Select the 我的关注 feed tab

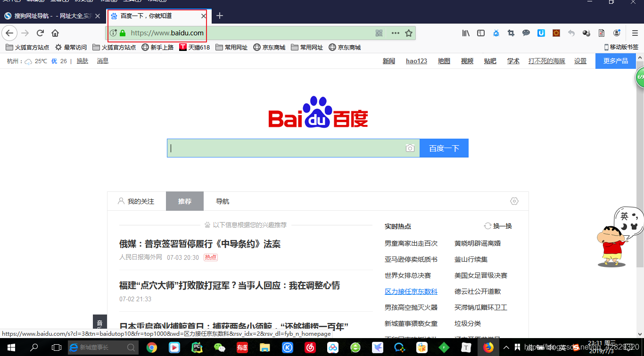coord(136,201)
